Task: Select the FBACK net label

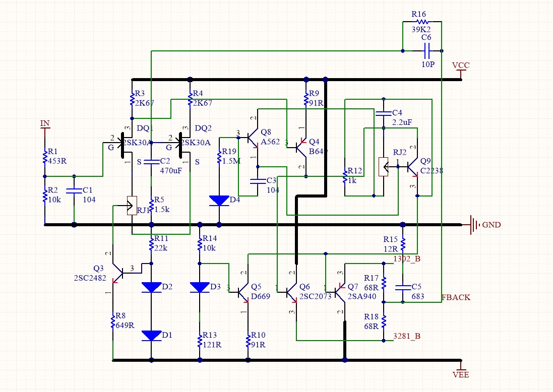Action: click(455, 297)
